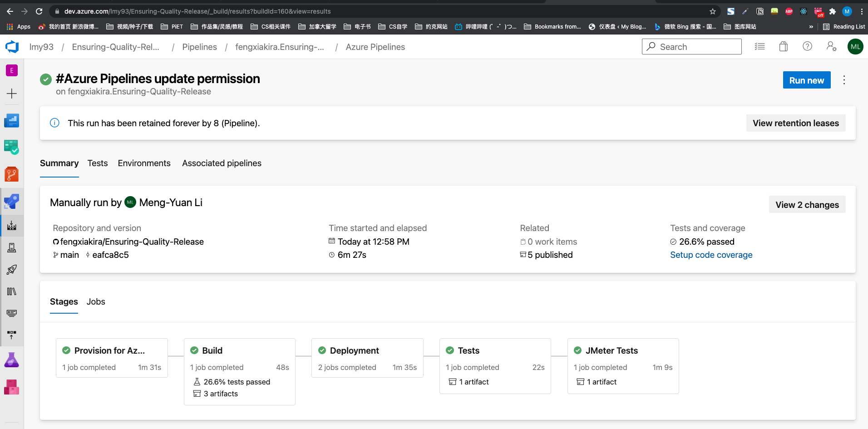This screenshot has height=429, width=868.
Task: Select the Pipelines builds sub-item icon
Action: 12,226
